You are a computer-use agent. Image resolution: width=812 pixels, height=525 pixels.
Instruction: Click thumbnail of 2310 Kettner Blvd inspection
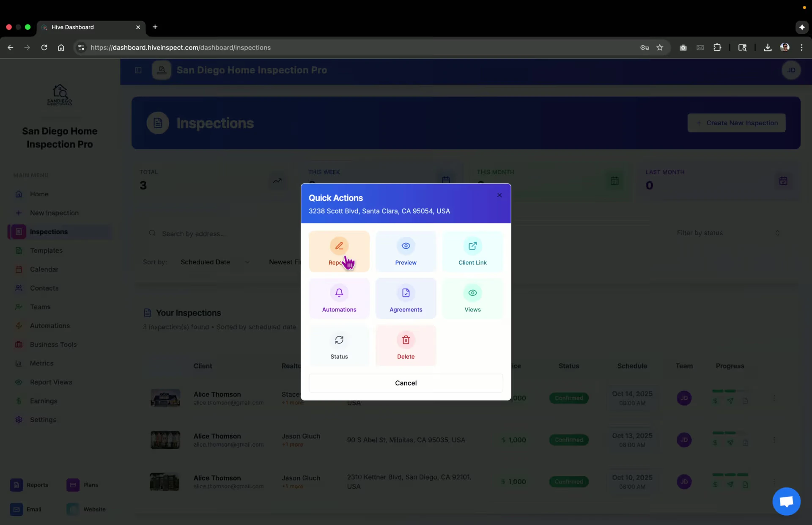(165, 482)
